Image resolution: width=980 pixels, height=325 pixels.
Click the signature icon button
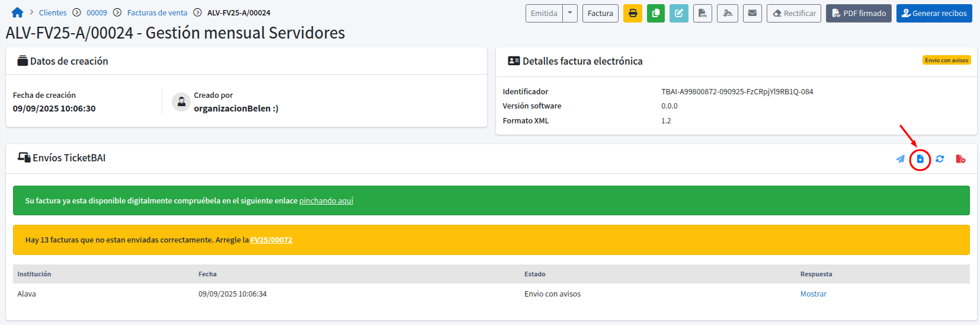(x=728, y=13)
